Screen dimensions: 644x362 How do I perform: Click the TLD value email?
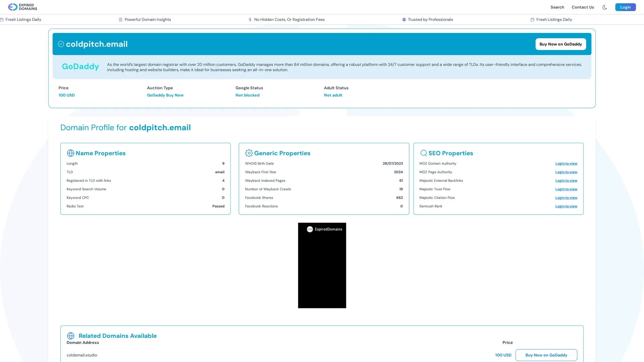pyautogui.click(x=220, y=172)
